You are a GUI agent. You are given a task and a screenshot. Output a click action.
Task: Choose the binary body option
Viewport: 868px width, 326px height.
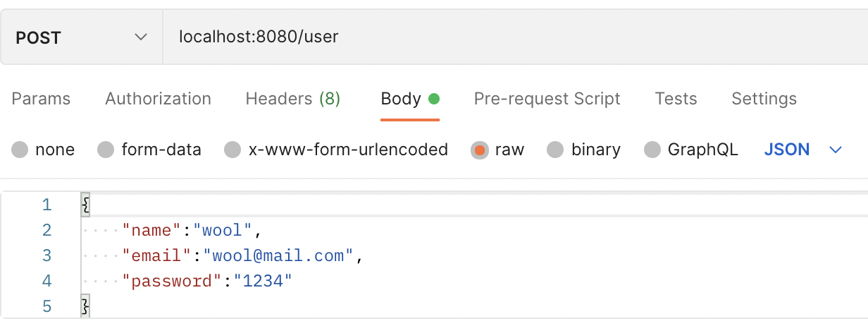click(x=556, y=150)
